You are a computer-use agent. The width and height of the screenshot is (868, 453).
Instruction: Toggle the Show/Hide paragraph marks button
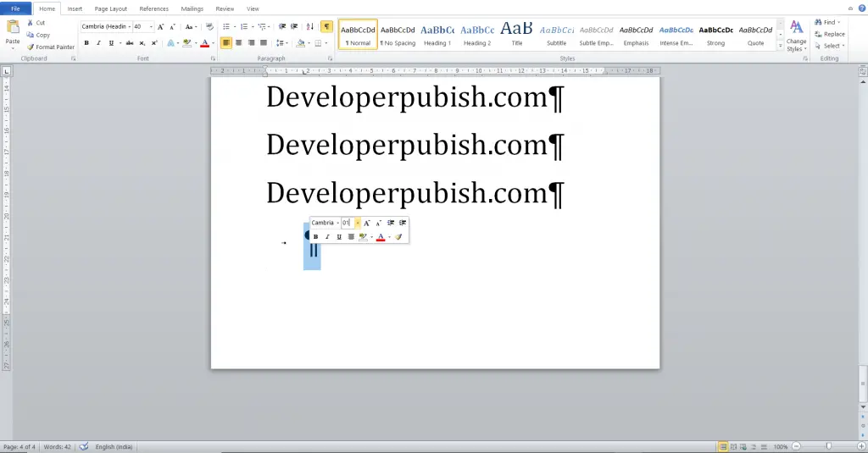[326, 27]
